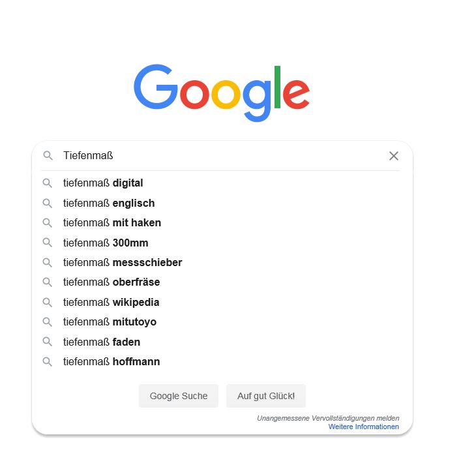Choose the tiefenmaß wikipedia suggestion
Viewport: 476px width, 465px height.
[x=221, y=302]
